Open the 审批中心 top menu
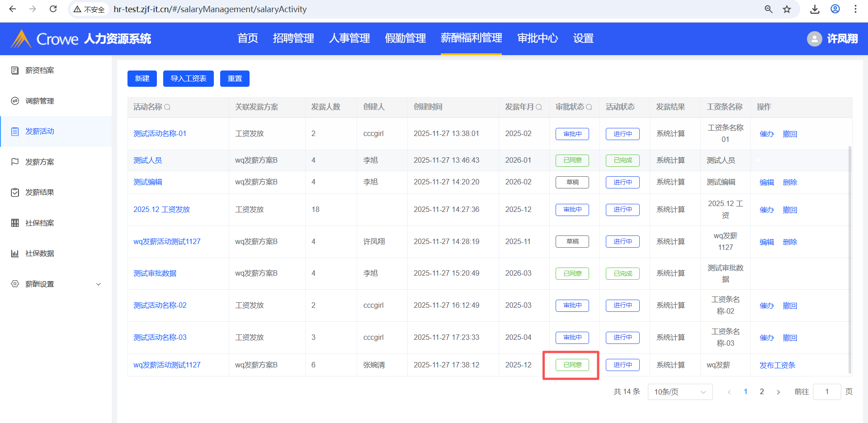868x423 pixels. [538, 38]
